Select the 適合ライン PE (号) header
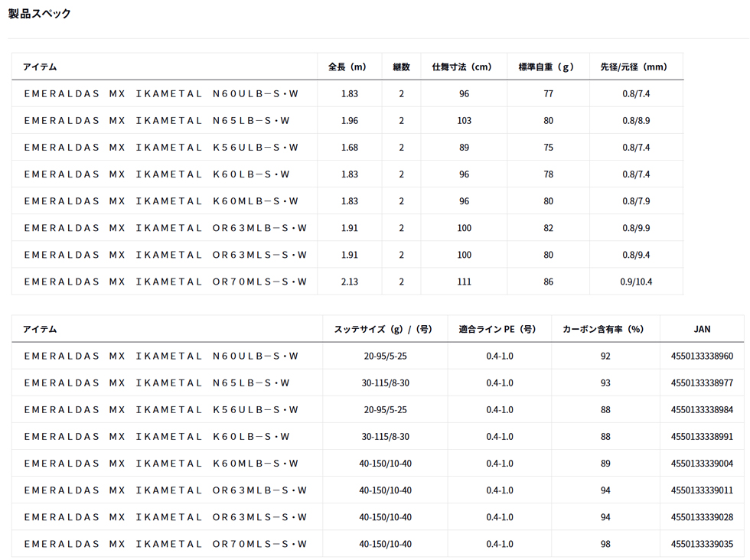Image resolution: width=750 pixels, height=560 pixels. 497,330
